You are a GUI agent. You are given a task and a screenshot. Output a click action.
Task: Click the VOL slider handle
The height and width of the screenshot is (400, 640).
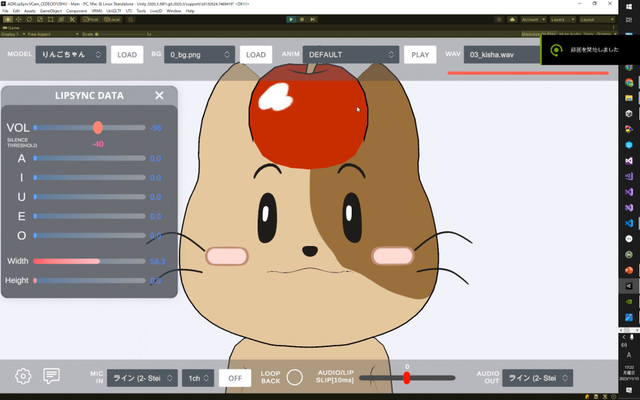click(98, 127)
